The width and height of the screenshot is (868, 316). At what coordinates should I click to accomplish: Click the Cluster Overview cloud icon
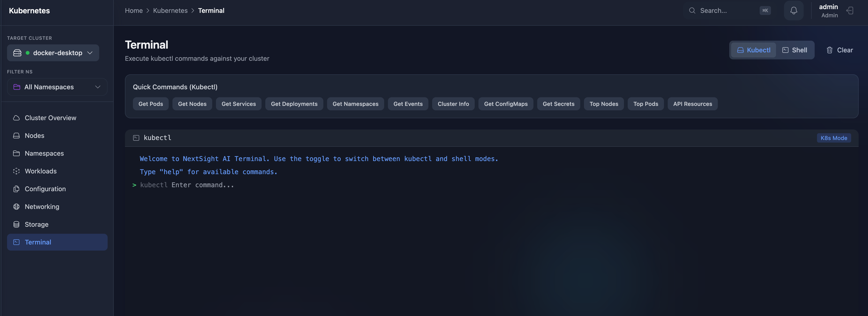click(16, 118)
